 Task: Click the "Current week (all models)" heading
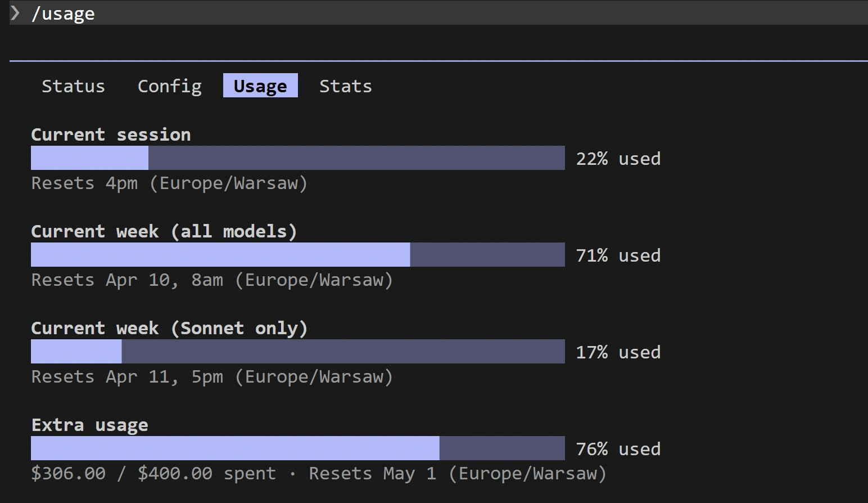(164, 231)
